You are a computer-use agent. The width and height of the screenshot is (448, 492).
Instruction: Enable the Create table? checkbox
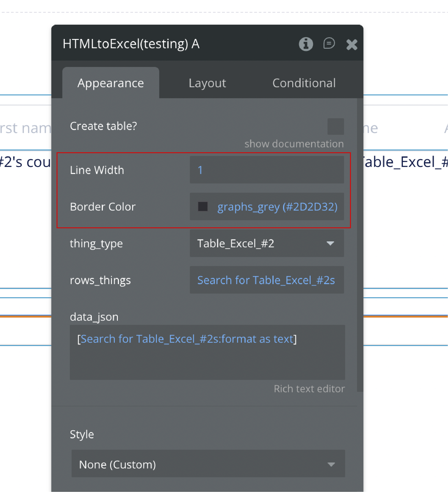pyautogui.click(x=335, y=126)
